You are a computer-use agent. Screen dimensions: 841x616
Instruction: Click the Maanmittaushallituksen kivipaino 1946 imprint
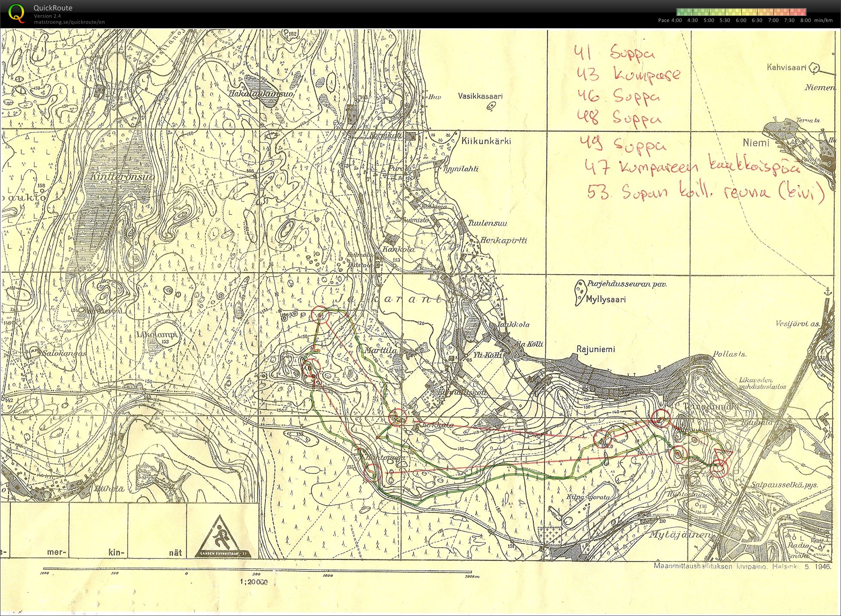[743, 566]
